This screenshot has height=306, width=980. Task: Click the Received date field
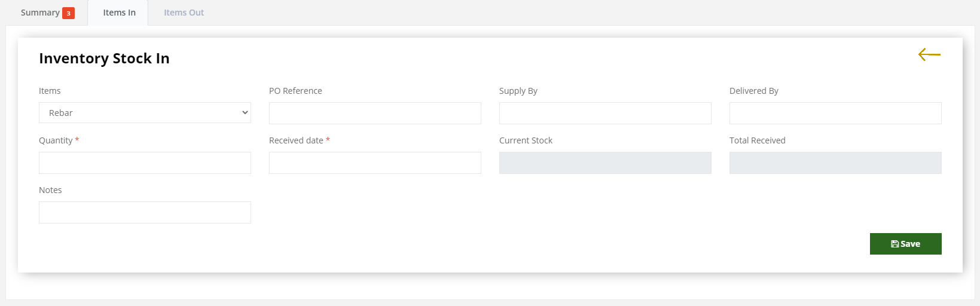pos(375,163)
